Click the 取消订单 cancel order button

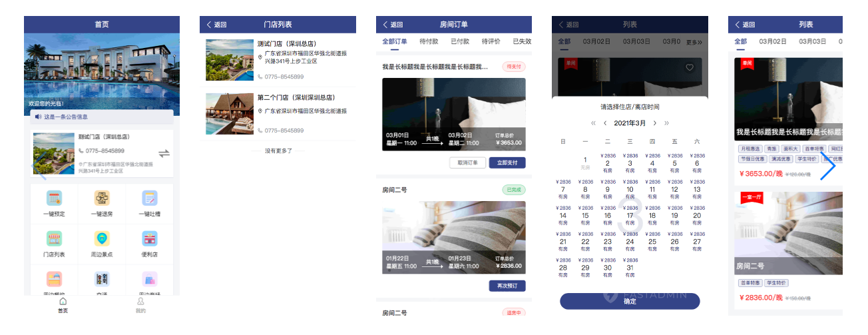[x=467, y=163]
